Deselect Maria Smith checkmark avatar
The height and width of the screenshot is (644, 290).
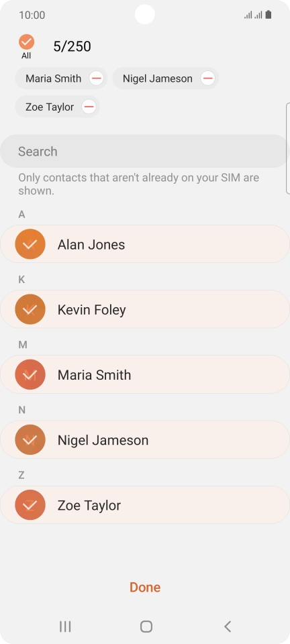[30, 374]
